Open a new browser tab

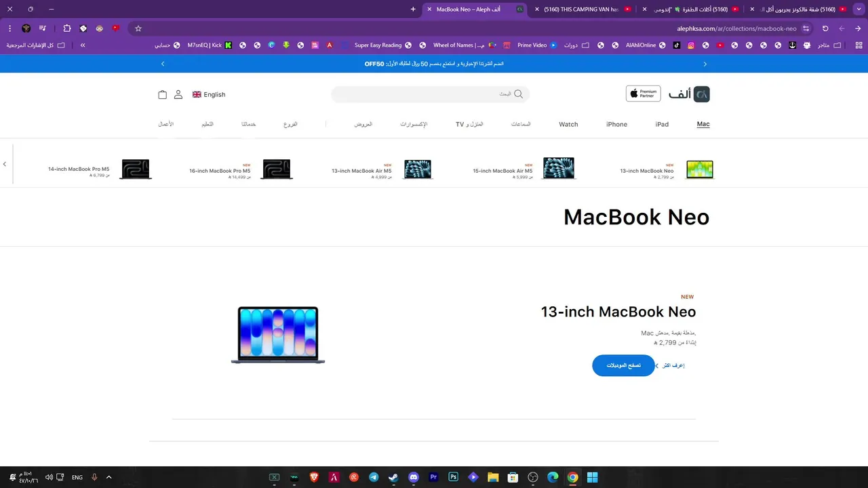[413, 9]
